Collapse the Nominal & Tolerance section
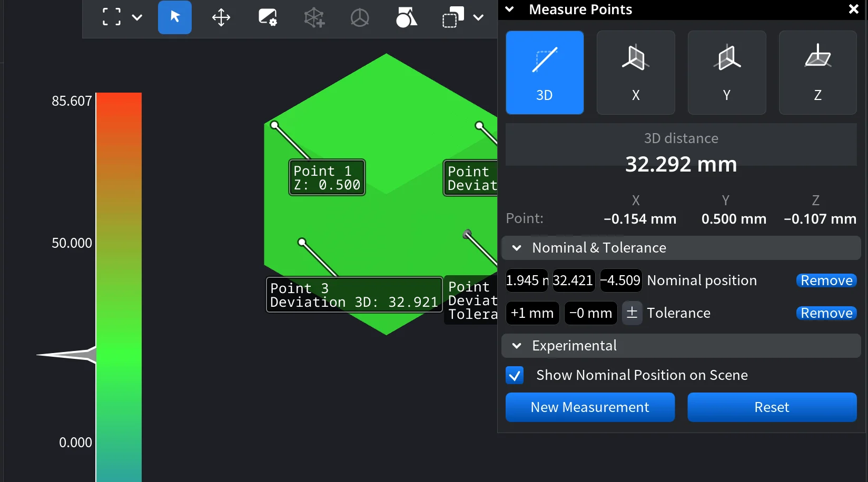This screenshot has height=482, width=868. click(x=517, y=248)
